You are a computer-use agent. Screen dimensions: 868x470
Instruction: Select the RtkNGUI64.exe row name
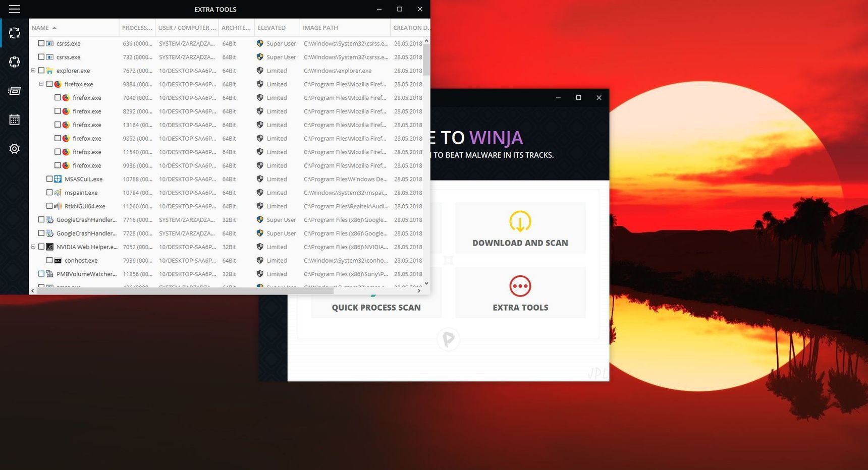(85, 206)
